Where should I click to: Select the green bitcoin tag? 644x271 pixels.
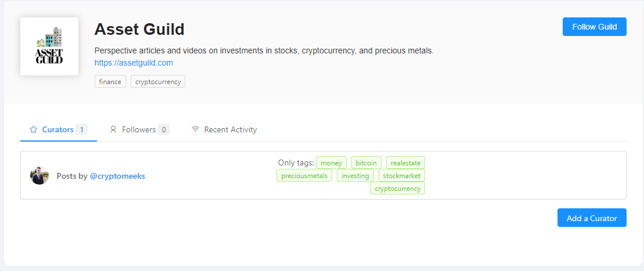click(x=366, y=163)
